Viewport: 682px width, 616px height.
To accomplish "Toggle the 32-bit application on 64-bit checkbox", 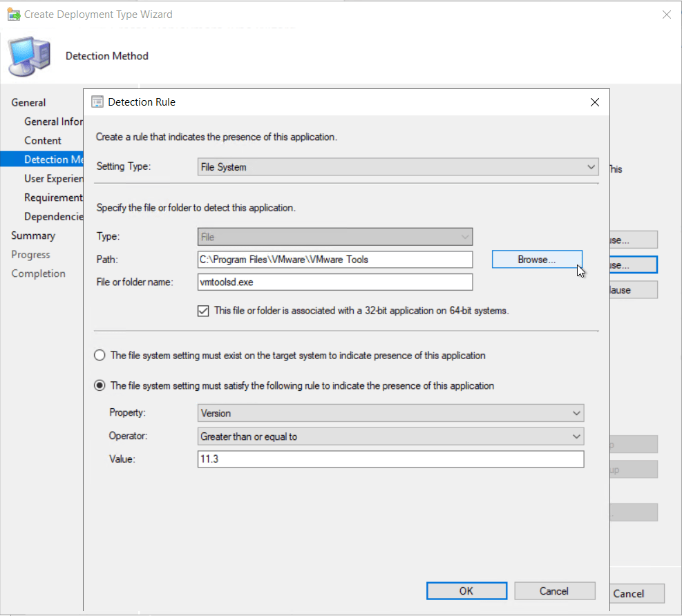I will [203, 311].
